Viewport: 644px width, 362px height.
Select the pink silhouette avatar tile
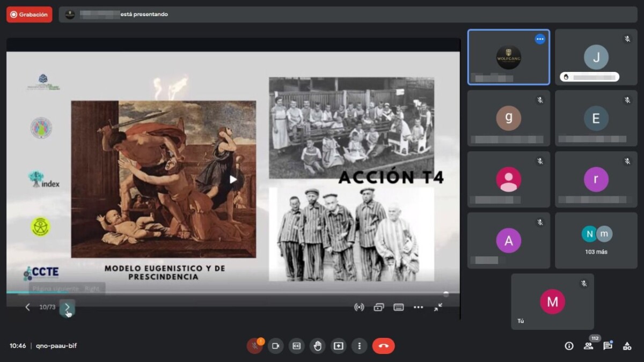coord(509,179)
